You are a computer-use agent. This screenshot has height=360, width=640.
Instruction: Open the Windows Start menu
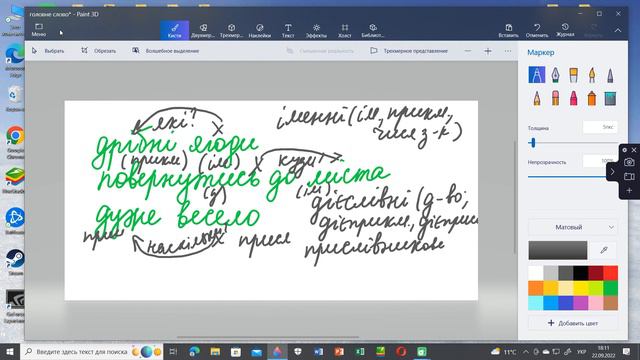click(x=10, y=351)
